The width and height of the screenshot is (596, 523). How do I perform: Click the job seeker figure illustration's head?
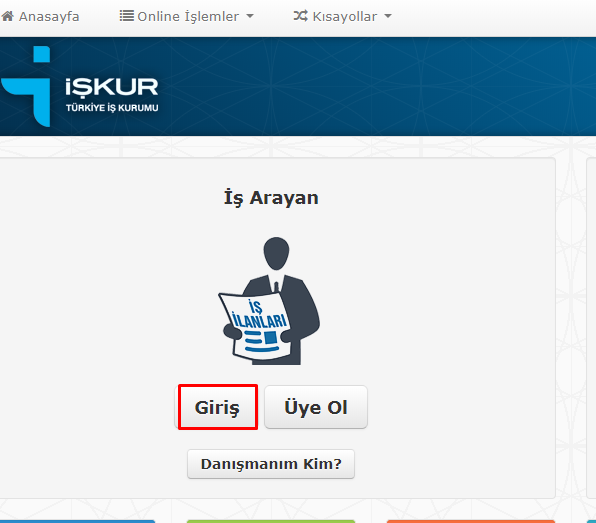point(276,253)
